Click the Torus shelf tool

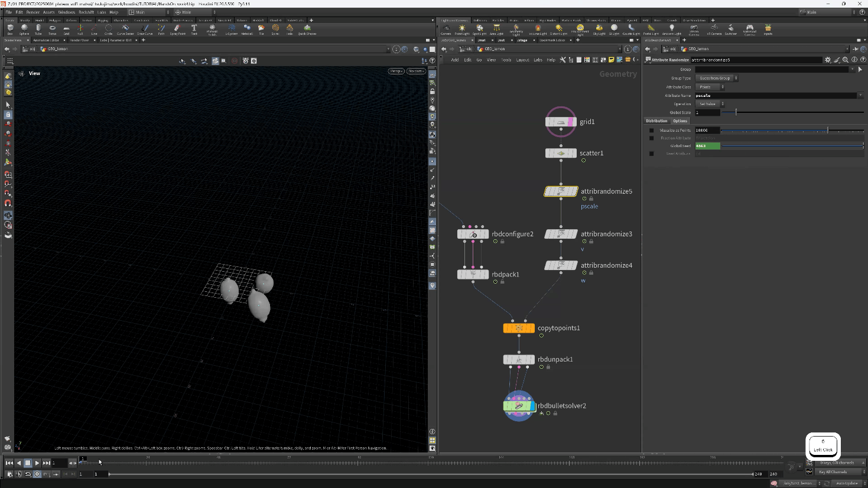[x=53, y=28]
